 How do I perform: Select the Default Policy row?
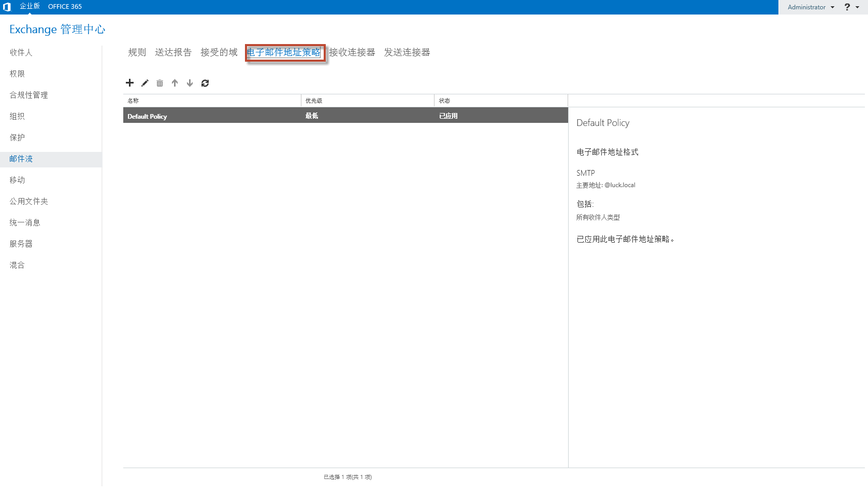coord(345,116)
